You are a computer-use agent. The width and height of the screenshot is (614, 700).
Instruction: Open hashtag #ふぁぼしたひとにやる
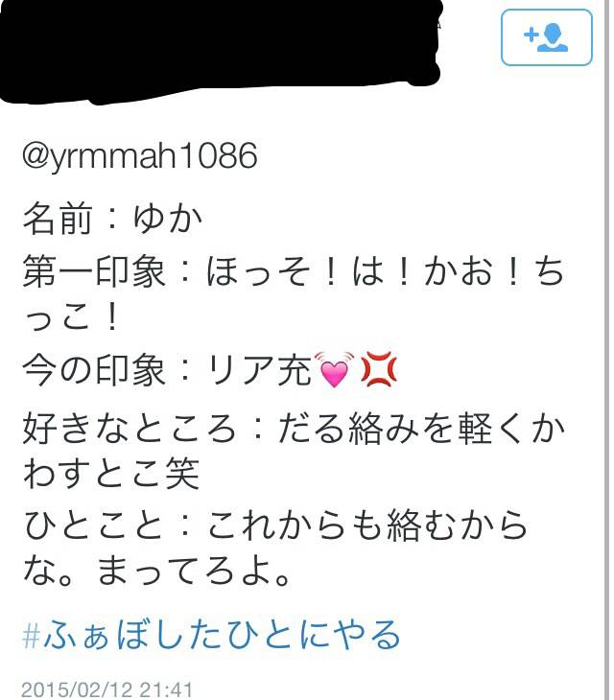click(x=211, y=635)
